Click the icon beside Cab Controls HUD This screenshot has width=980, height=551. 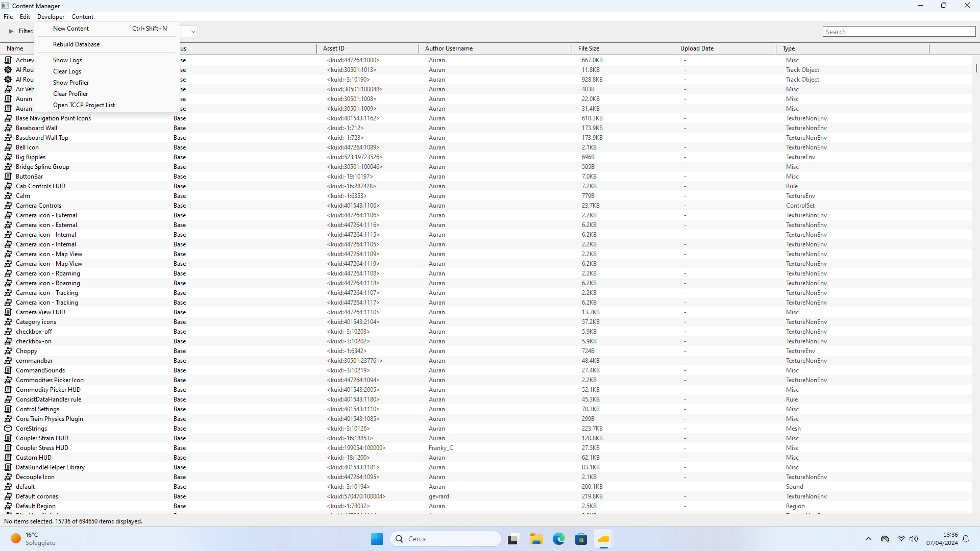tap(8, 186)
